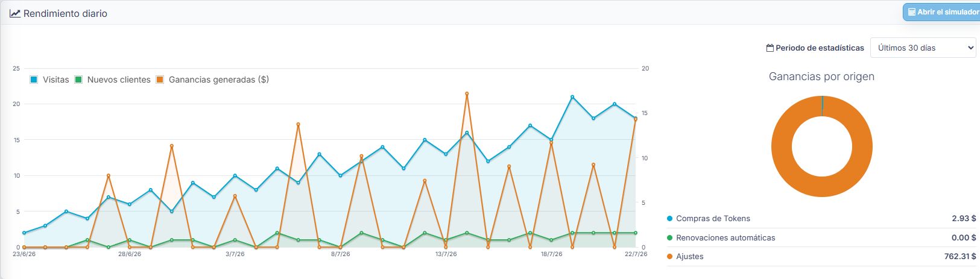The image size is (980, 279).
Task: Toggle Ganancias generadas ($) series in legend
Action: (212, 80)
